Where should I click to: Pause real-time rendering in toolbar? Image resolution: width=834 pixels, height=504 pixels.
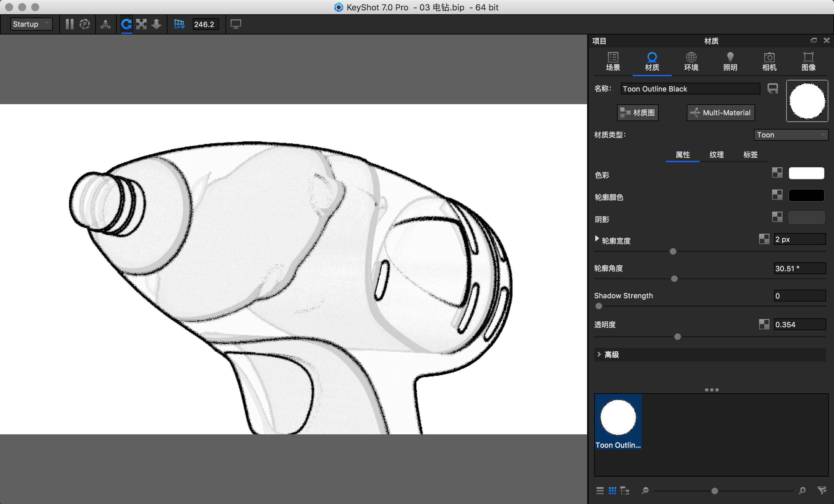69,24
